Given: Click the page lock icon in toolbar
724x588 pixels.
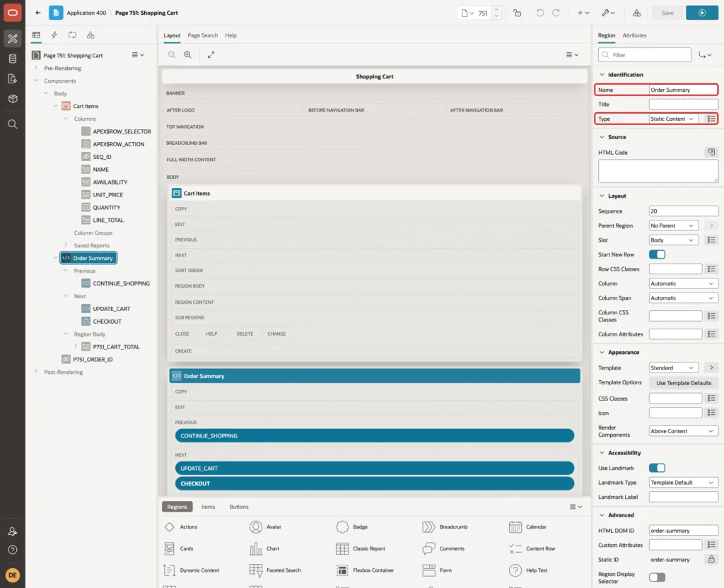Looking at the screenshot, I should [517, 13].
